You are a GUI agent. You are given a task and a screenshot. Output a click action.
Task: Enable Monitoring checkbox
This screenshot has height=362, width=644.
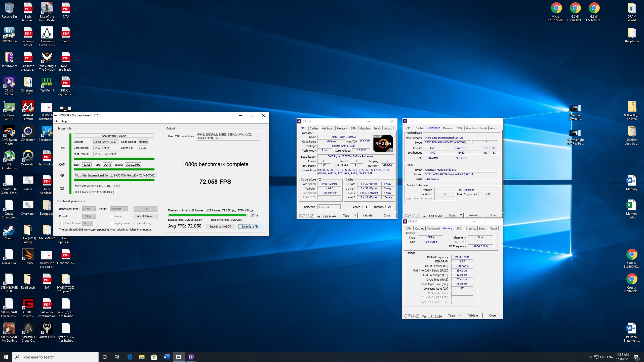[136, 223]
